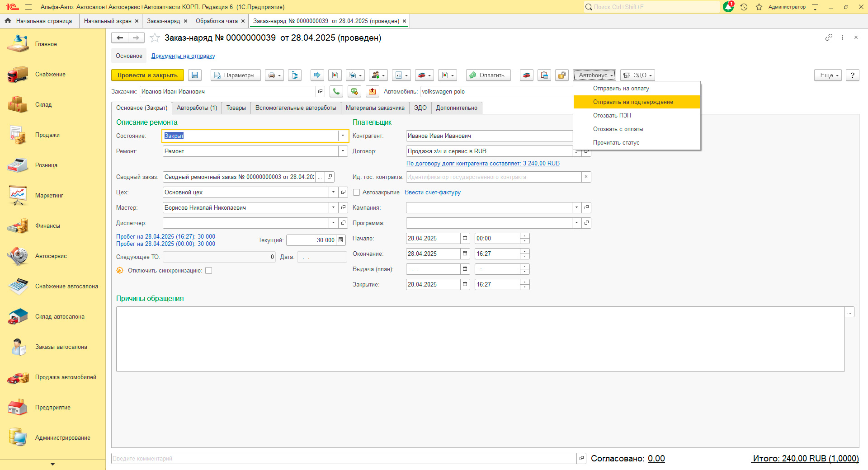The width and height of the screenshot is (868, 470).
Task: Expand the Диспетчер dropdown arrow
Action: coord(333,223)
